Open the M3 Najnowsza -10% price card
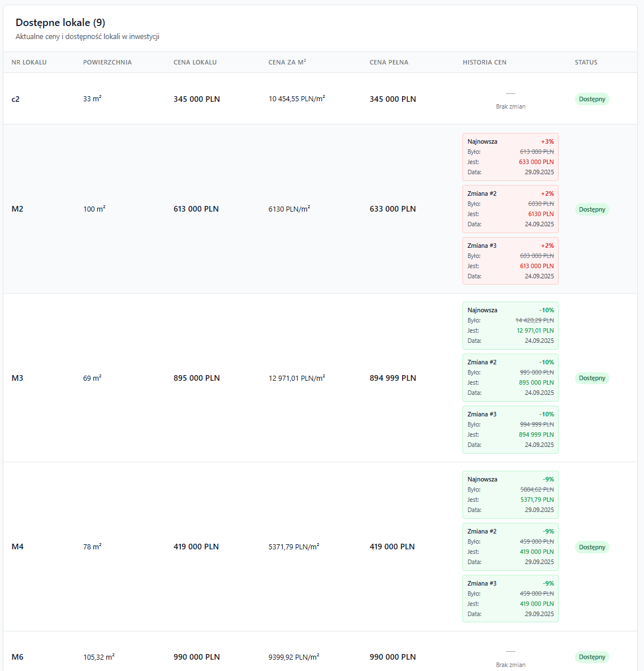The image size is (644, 671). click(510, 325)
